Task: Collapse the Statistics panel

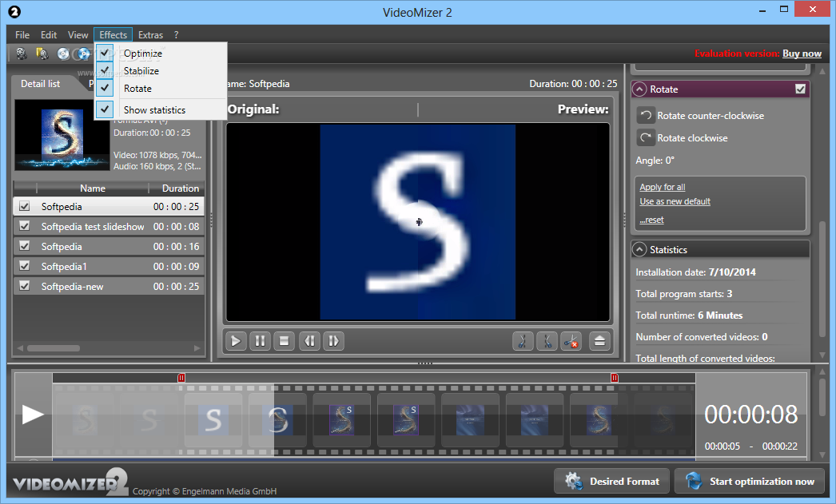Action: pos(639,249)
